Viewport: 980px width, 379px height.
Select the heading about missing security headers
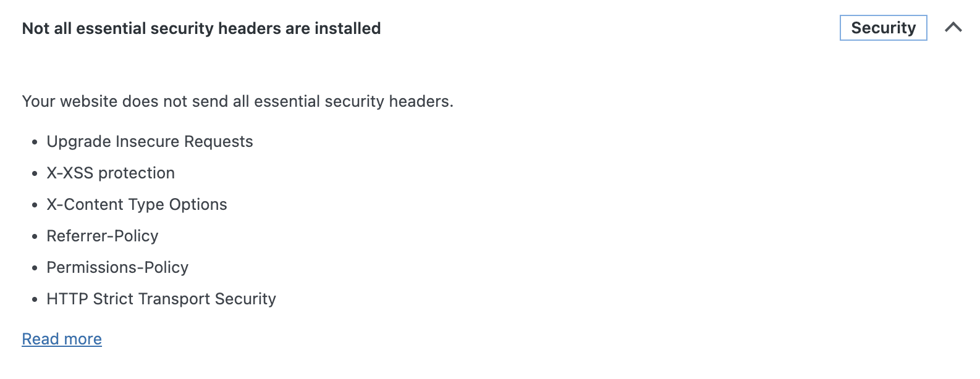[x=201, y=28]
